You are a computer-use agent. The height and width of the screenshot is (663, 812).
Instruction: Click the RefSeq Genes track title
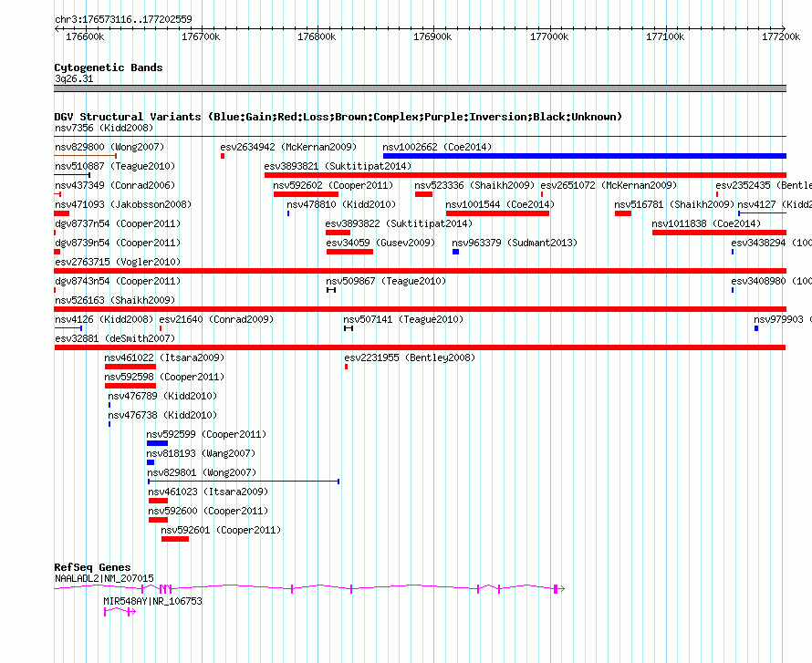(x=92, y=567)
